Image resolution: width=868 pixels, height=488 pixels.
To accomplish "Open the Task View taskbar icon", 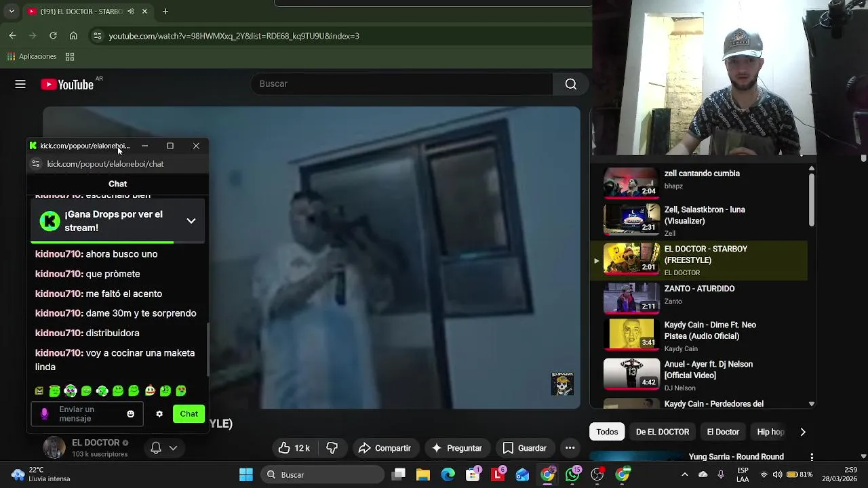I will [x=399, y=474].
